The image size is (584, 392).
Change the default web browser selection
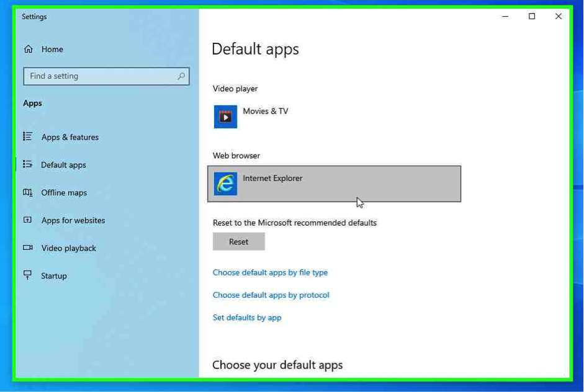[x=334, y=184]
